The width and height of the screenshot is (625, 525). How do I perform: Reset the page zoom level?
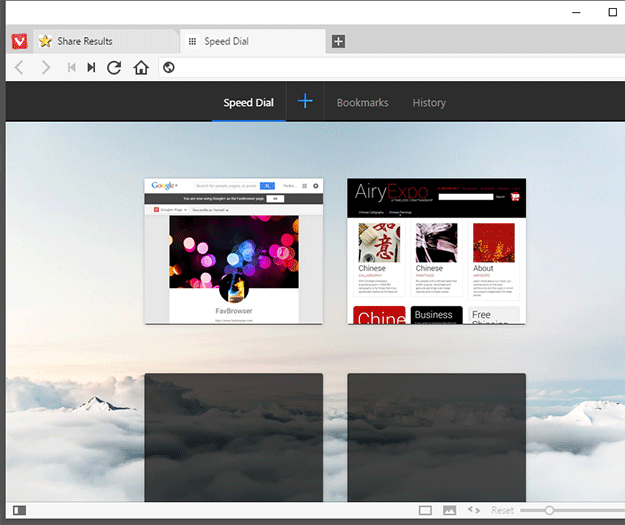point(502,510)
